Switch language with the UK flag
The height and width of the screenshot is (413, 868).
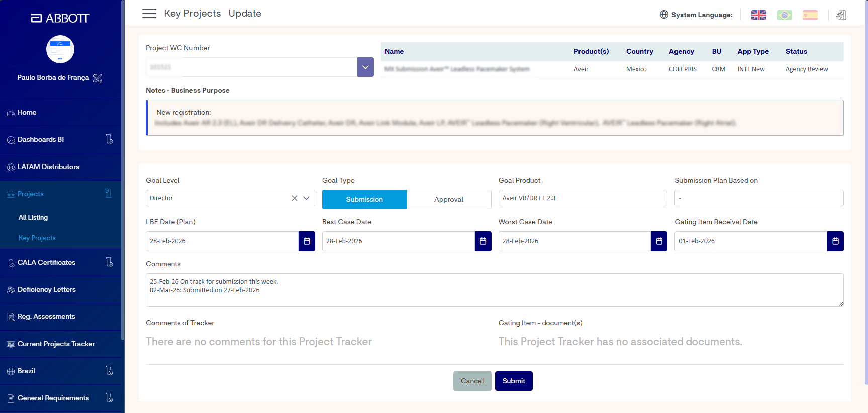pos(758,15)
